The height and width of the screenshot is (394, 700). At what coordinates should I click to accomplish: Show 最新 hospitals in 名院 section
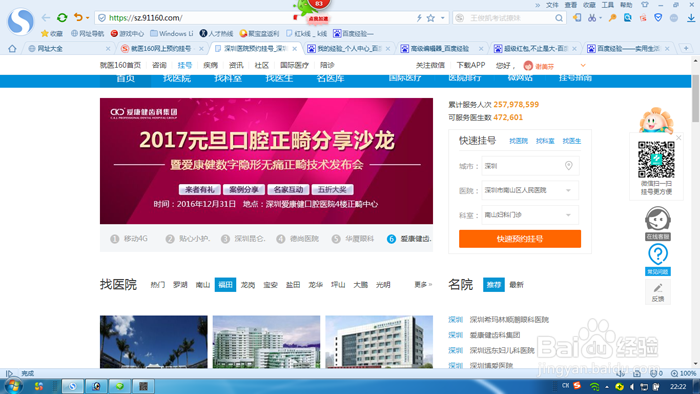(517, 285)
